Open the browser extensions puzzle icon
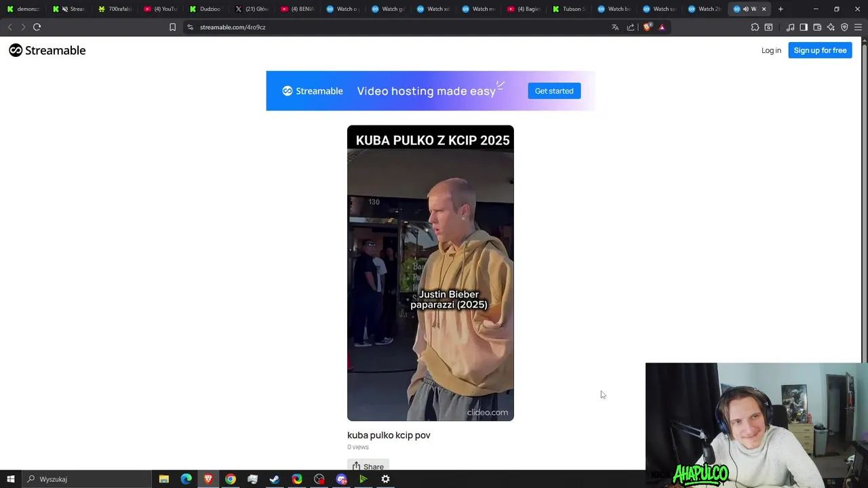 click(755, 27)
